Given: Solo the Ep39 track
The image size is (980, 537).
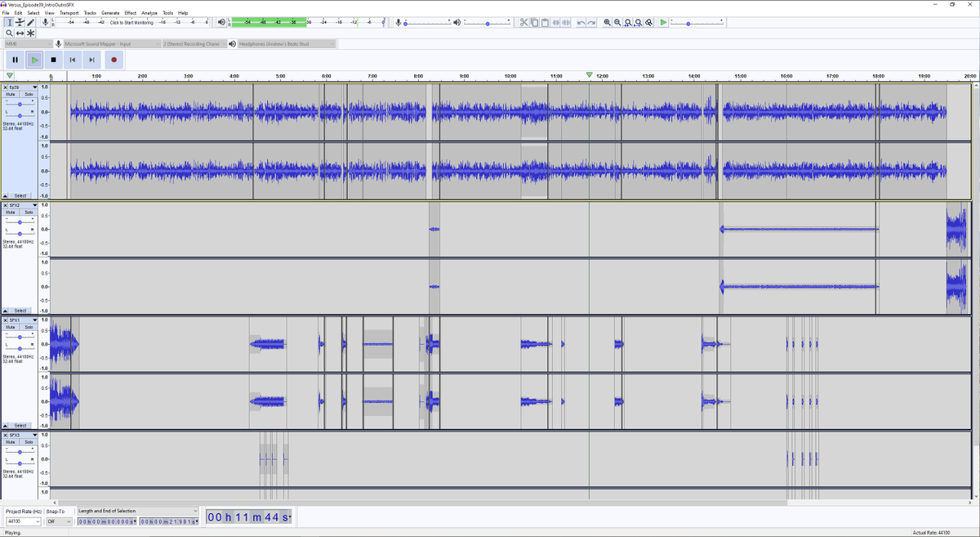Looking at the screenshot, I should [29, 94].
